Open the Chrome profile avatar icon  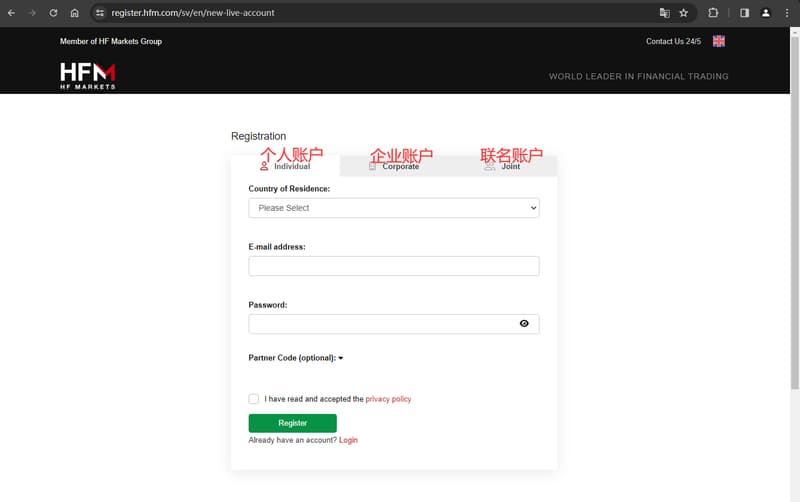[x=766, y=13]
